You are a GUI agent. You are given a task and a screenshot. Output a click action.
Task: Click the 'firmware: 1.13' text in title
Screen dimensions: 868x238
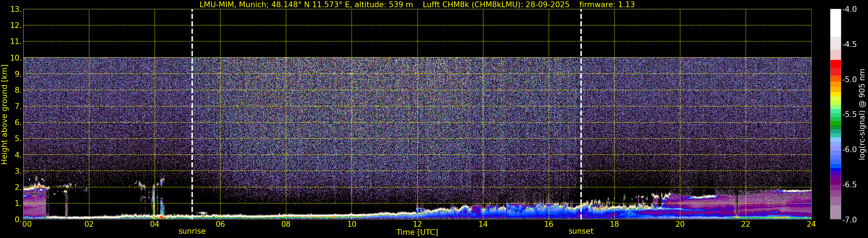click(x=607, y=5)
